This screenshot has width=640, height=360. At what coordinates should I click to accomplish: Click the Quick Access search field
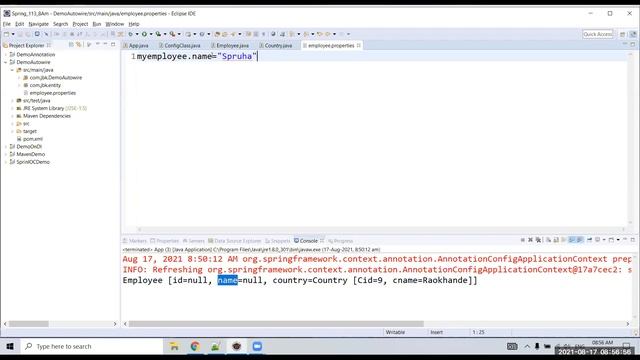[x=598, y=34]
